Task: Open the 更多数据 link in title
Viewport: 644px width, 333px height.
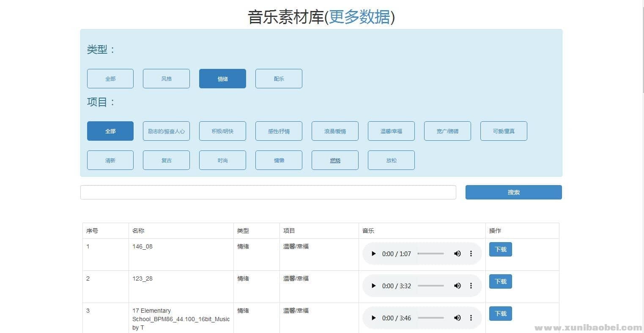Action: click(359, 17)
